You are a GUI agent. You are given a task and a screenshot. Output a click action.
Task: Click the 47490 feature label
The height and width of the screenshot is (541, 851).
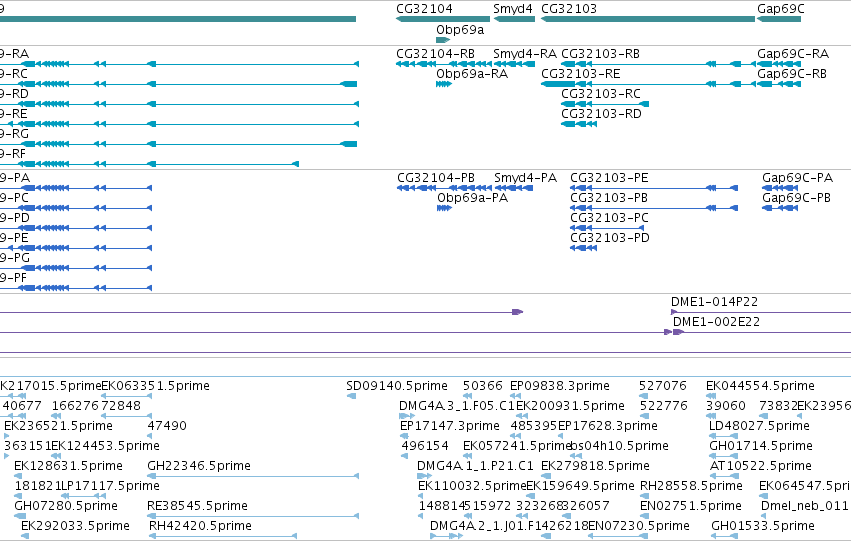click(x=167, y=426)
